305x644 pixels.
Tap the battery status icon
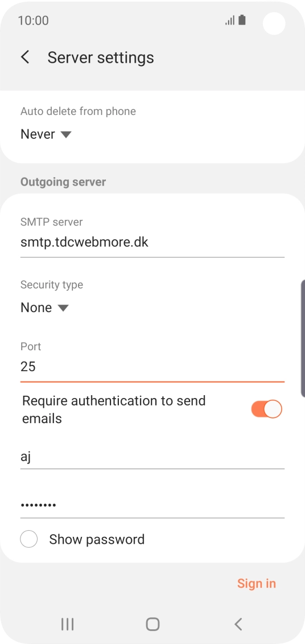pos(242,20)
